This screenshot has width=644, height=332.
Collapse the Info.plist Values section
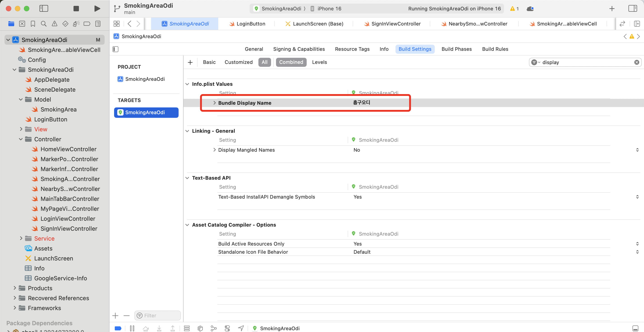point(187,84)
